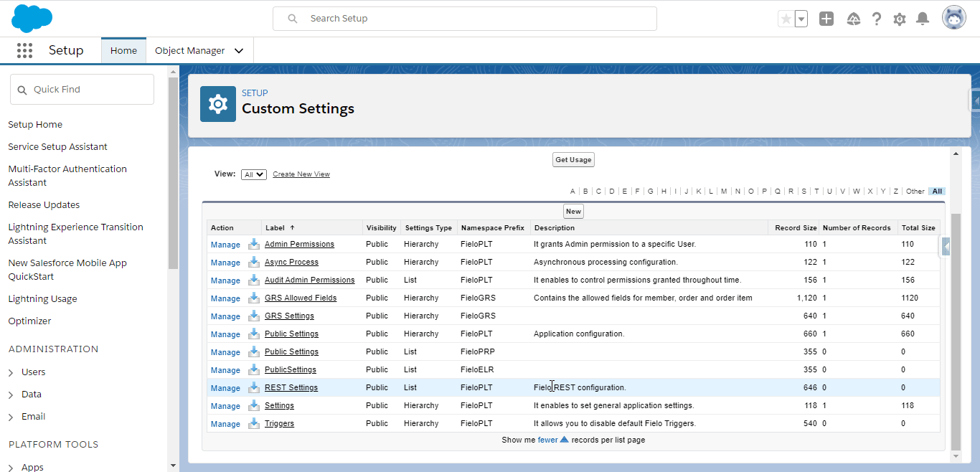This screenshot has width=980, height=472.
Task: Click download icon for GRS Allowed Fields
Action: [x=253, y=298]
